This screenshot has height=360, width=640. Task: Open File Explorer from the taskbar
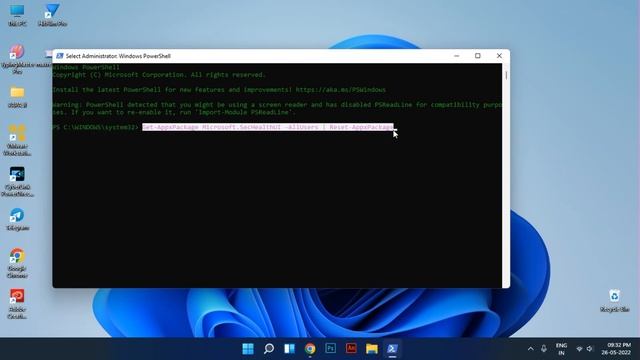tap(372, 349)
